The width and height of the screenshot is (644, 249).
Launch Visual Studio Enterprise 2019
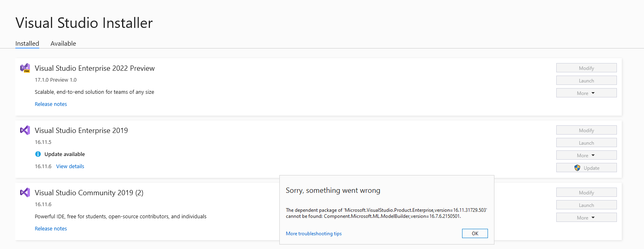coord(586,143)
